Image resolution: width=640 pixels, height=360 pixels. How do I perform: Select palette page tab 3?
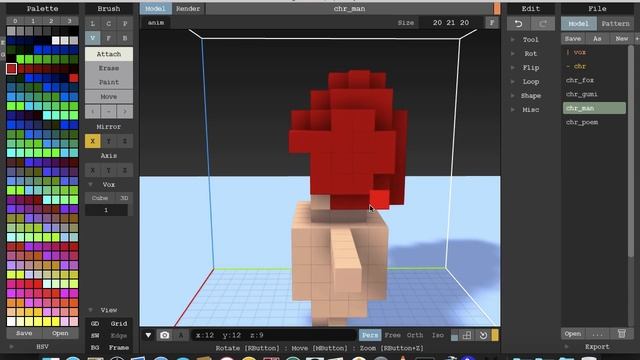[x=69, y=21]
